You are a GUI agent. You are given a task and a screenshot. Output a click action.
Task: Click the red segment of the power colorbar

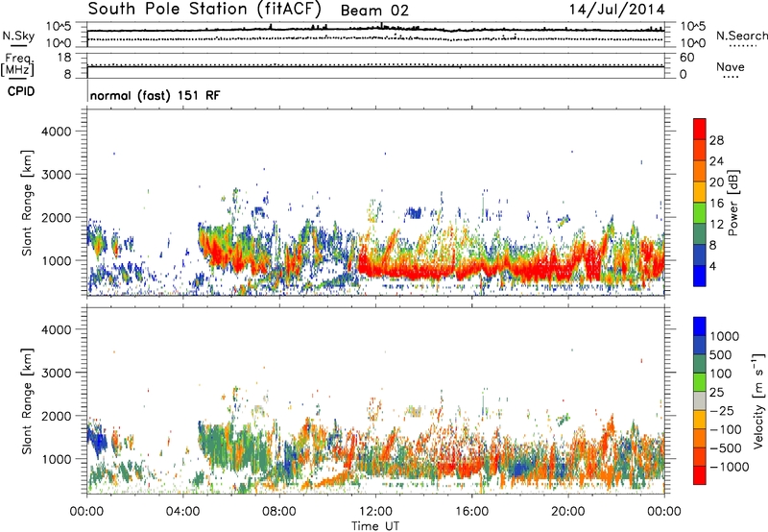tap(700, 129)
